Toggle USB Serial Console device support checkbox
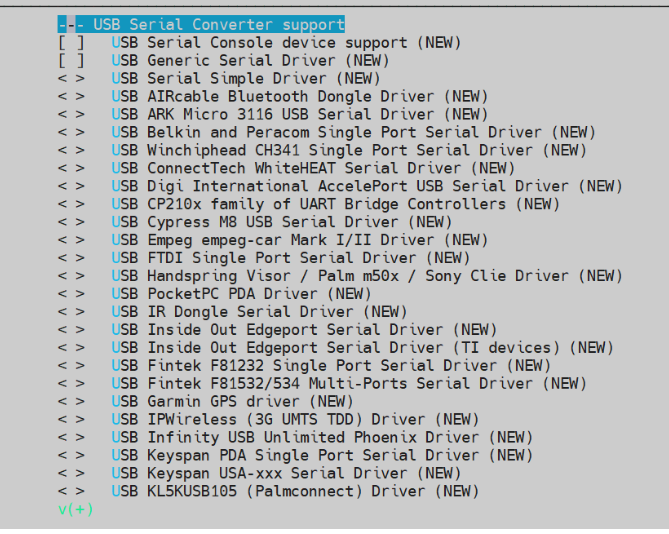Image resolution: width=669 pixels, height=534 pixels. pyautogui.click(x=71, y=43)
